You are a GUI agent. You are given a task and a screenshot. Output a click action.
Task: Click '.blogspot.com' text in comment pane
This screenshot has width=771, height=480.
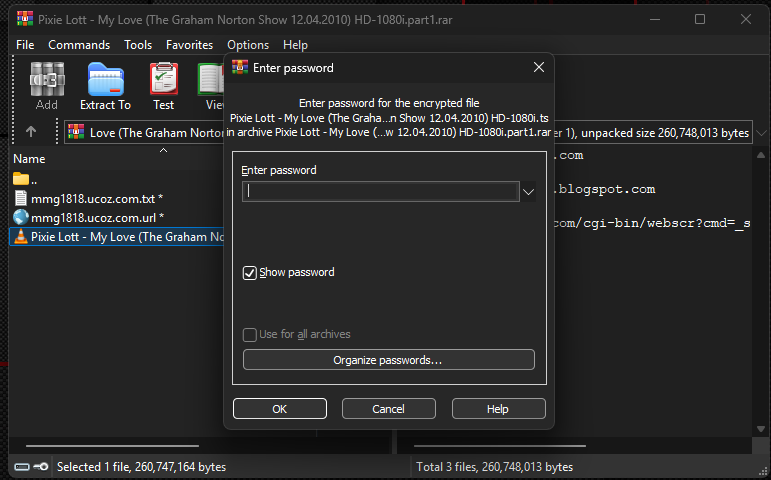pyautogui.click(x=604, y=189)
